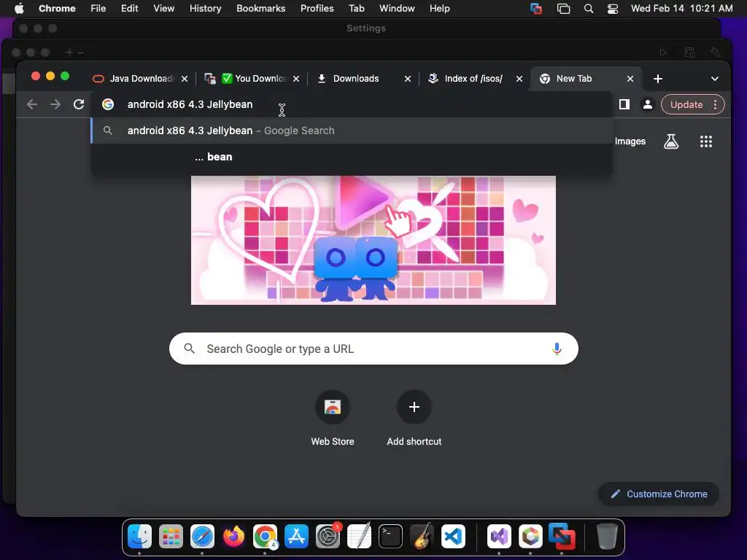
Task: Open Google Chrome from the Dock
Action: 265,536
